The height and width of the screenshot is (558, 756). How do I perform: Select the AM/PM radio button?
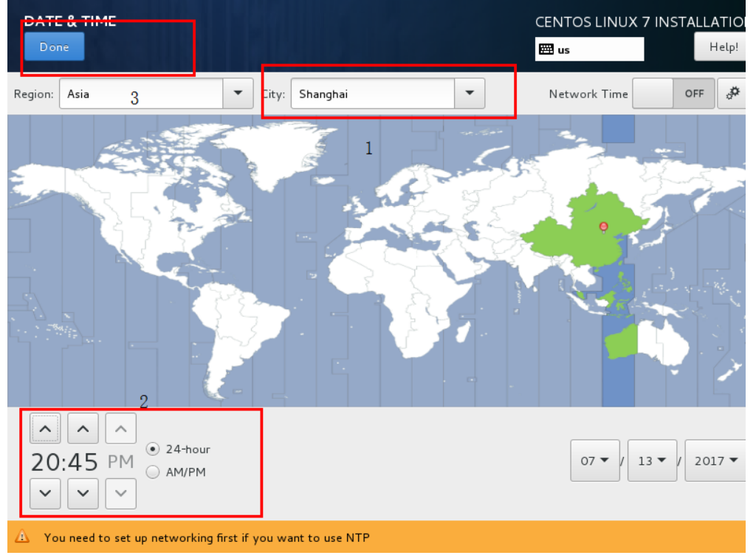[152, 472]
